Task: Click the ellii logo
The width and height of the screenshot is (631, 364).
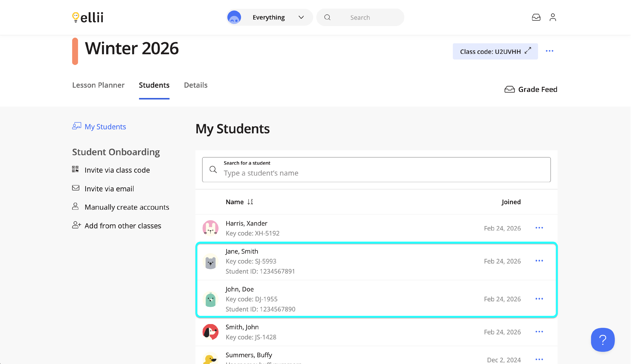Action: 88,17
